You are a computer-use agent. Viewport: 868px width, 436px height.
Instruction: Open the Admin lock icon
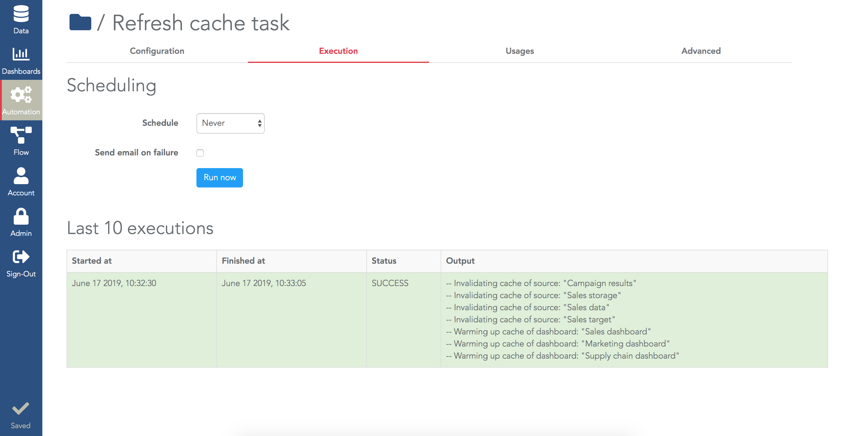pyautogui.click(x=21, y=216)
